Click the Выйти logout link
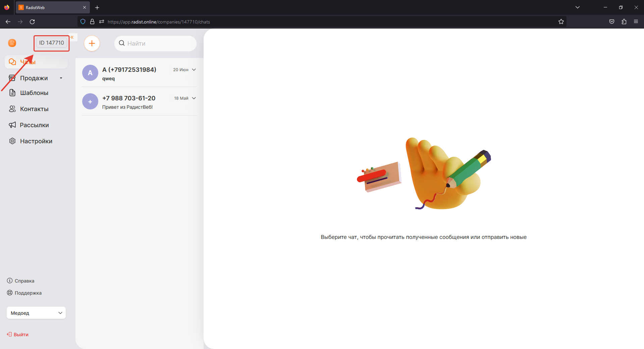The width and height of the screenshot is (644, 349). 21,335
